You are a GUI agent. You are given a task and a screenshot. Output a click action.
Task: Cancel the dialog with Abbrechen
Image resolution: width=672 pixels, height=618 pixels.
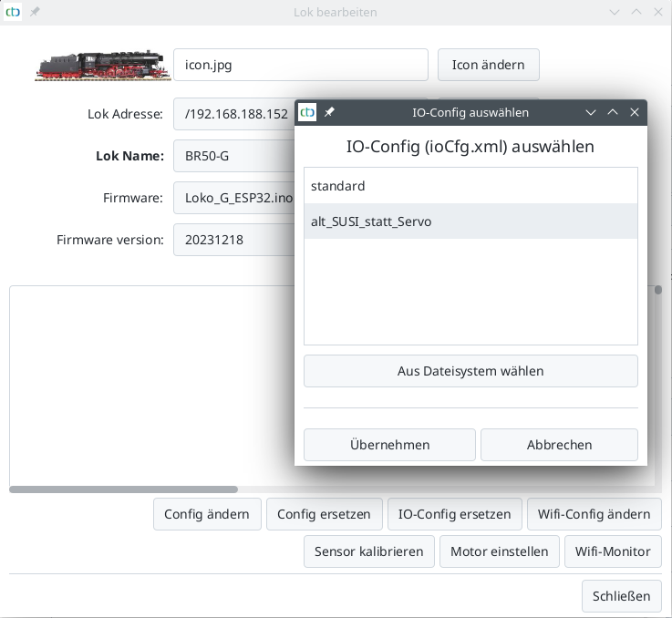point(559,445)
